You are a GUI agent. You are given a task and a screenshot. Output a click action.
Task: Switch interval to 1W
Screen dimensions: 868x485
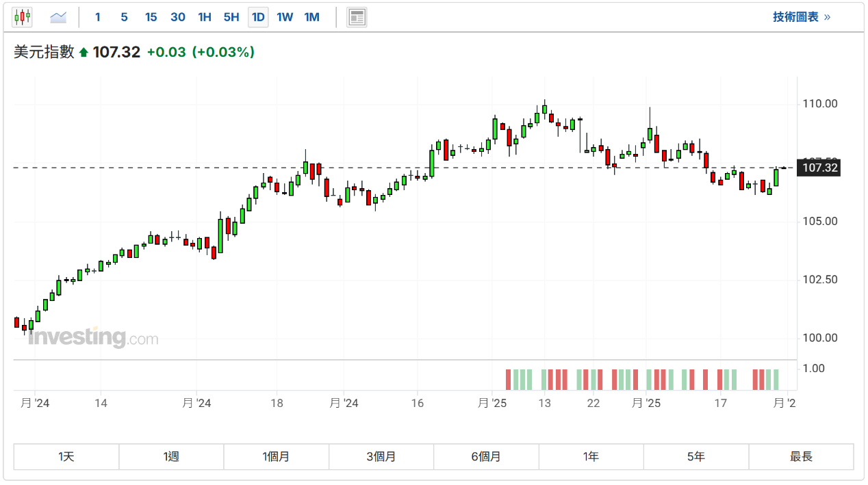click(x=285, y=17)
